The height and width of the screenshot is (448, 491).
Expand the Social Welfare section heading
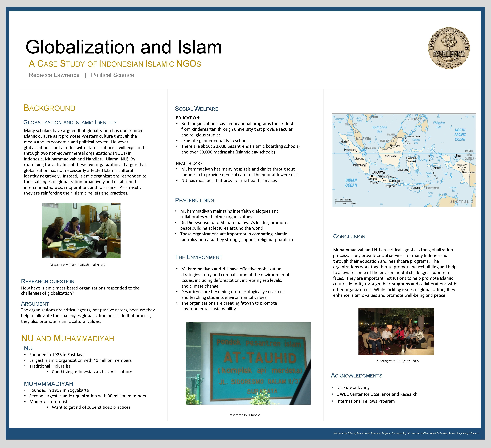(196, 109)
